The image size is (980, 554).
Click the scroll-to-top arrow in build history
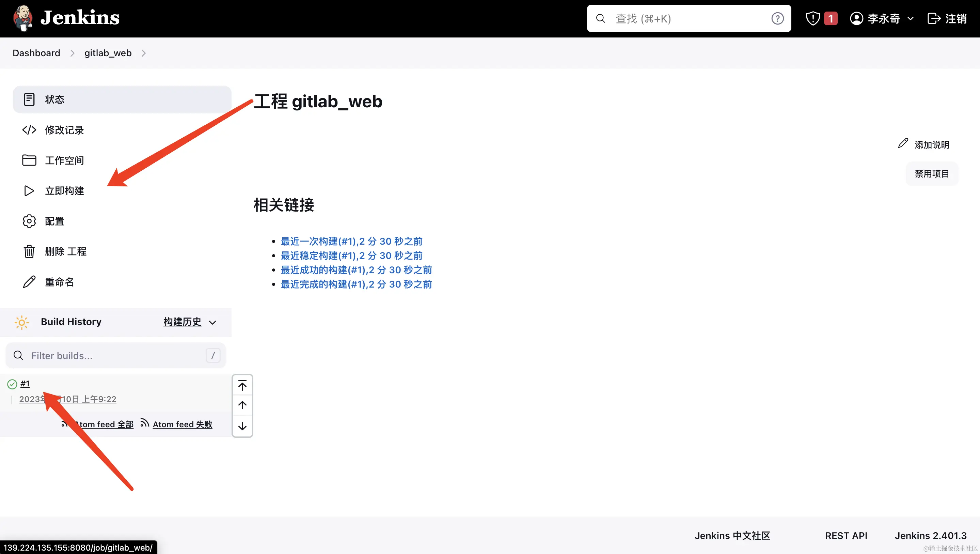[x=242, y=385]
